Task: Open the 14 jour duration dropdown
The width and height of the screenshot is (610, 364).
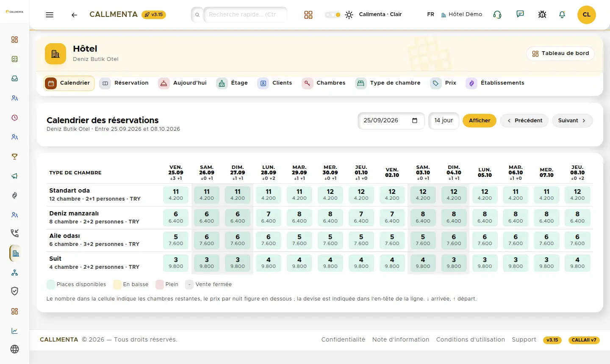Action: tap(444, 121)
